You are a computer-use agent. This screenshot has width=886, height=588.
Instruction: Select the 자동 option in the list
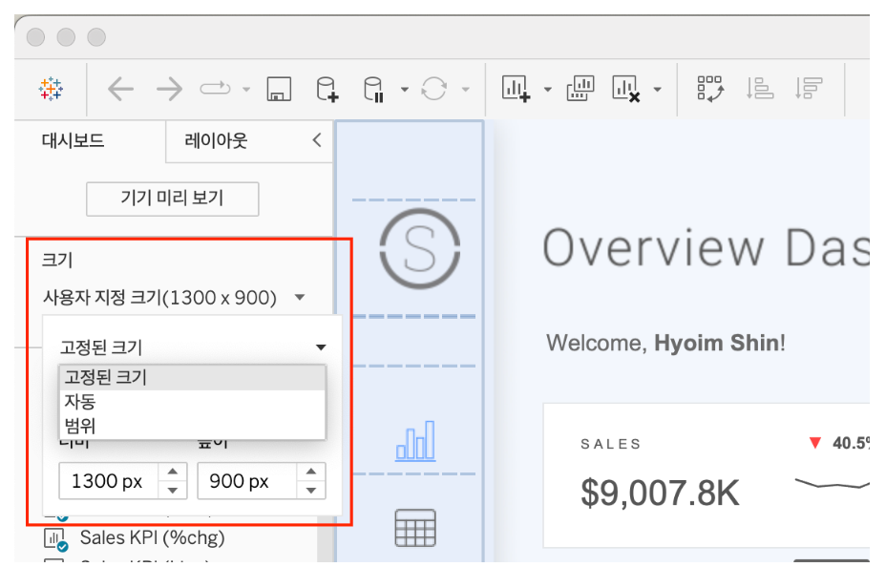(x=80, y=402)
